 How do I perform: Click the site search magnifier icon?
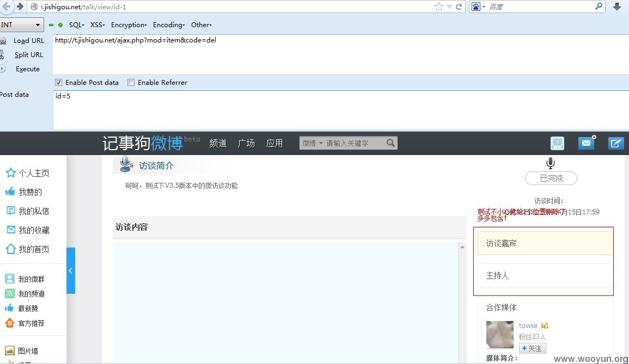390,143
